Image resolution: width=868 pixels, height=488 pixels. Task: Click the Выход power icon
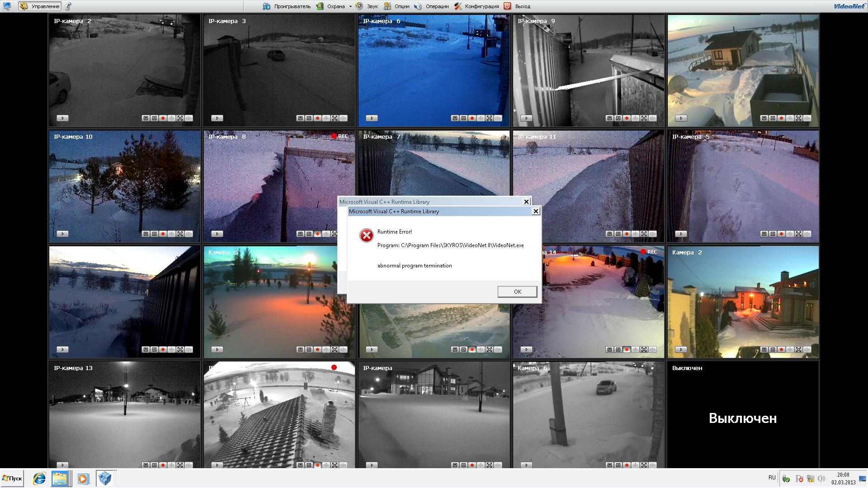(x=507, y=6)
